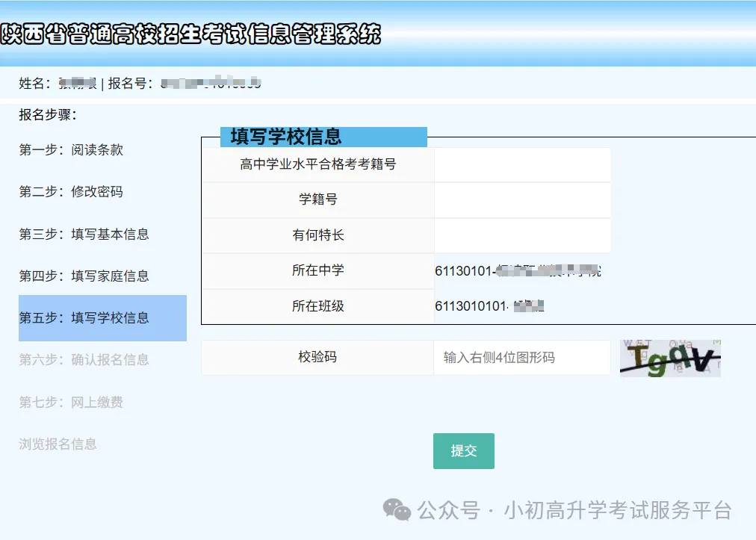Viewport: 756px width, 540px height.
Task: Focus the 有何特长 input field
Action: click(523, 236)
